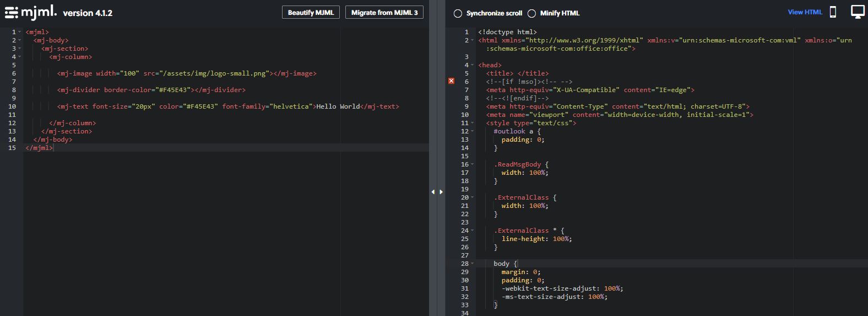The width and height of the screenshot is (868, 316).
Task: Click the Content-Type meta line
Action: (x=618, y=106)
